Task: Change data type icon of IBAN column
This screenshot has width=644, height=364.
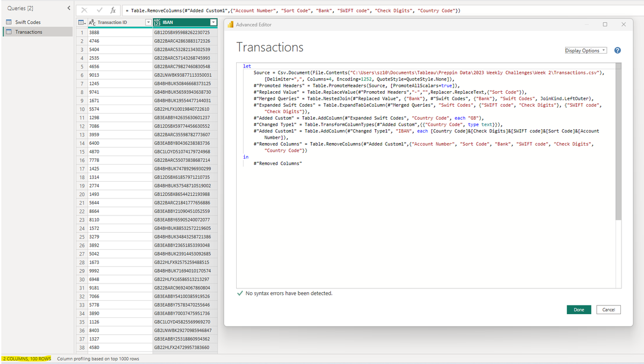Action: [x=157, y=23]
